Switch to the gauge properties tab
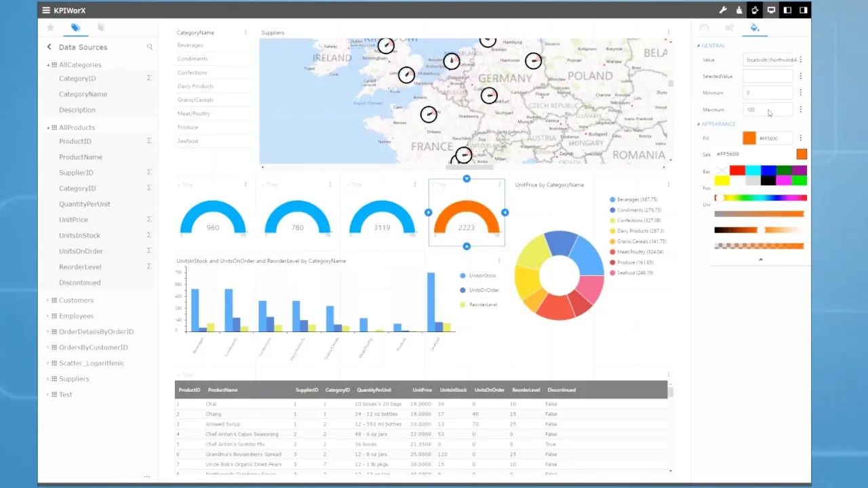 point(704,28)
